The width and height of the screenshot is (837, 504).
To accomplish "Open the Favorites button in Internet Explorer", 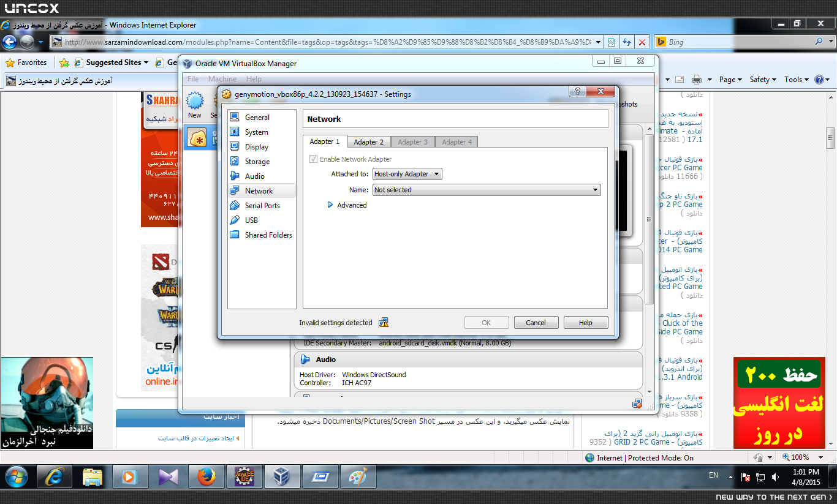I will 26,62.
